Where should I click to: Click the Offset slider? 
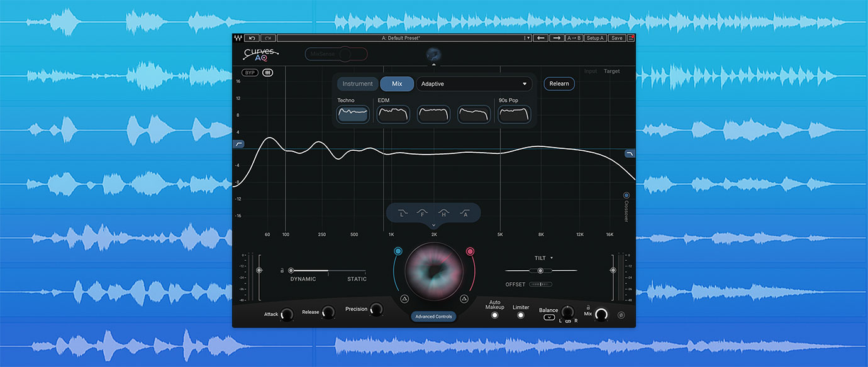[x=540, y=284]
